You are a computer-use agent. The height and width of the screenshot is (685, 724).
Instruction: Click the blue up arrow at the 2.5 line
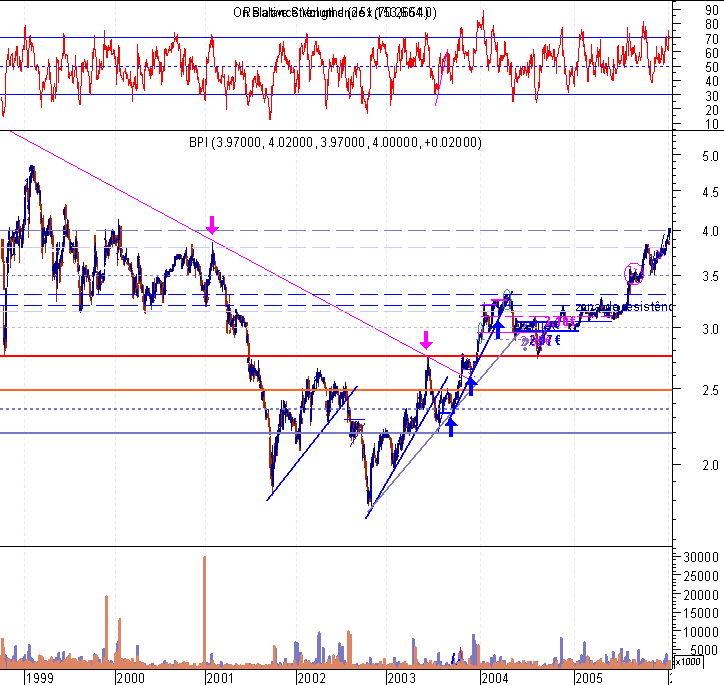tap(471, 386)
